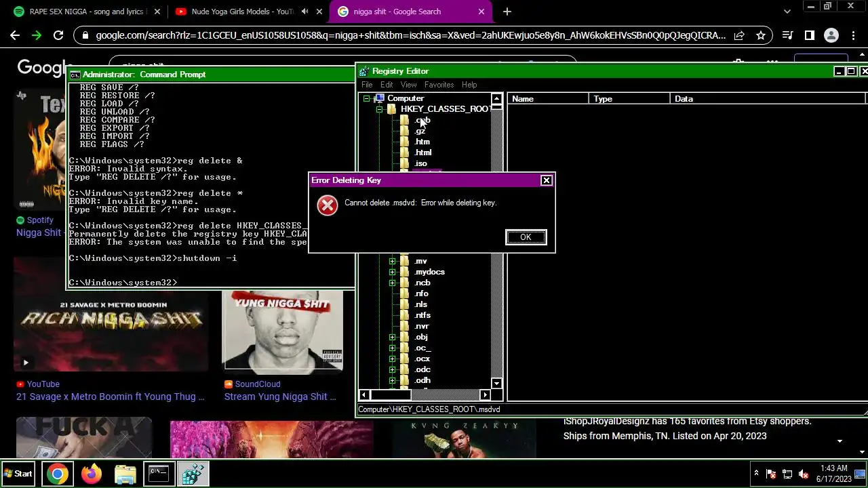Go back in Chrome

point(15,35)
